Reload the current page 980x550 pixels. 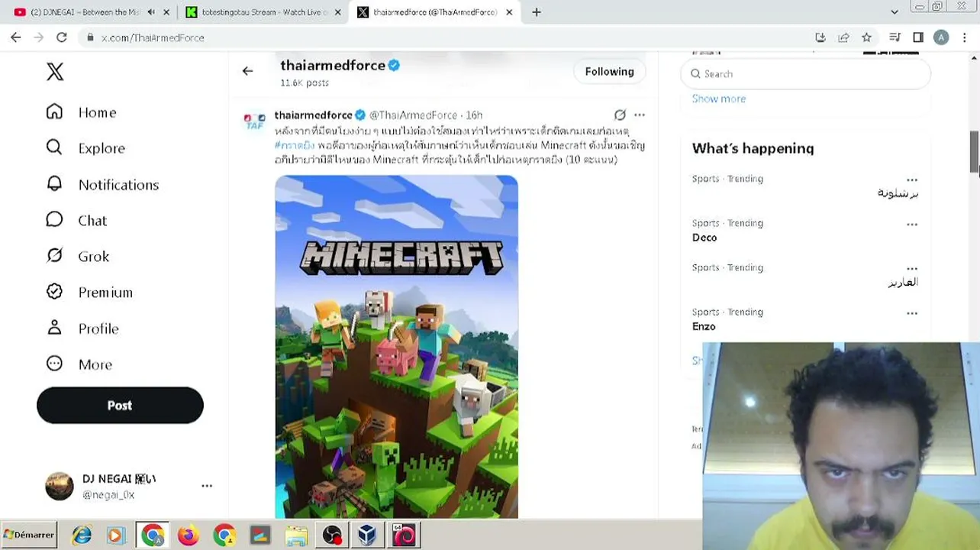(62, 37)
